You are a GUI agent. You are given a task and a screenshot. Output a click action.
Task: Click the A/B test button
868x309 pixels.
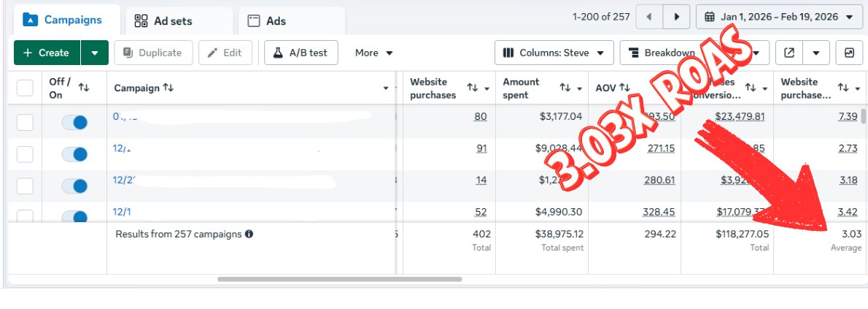pyautogui.click(x=301, y=53)
